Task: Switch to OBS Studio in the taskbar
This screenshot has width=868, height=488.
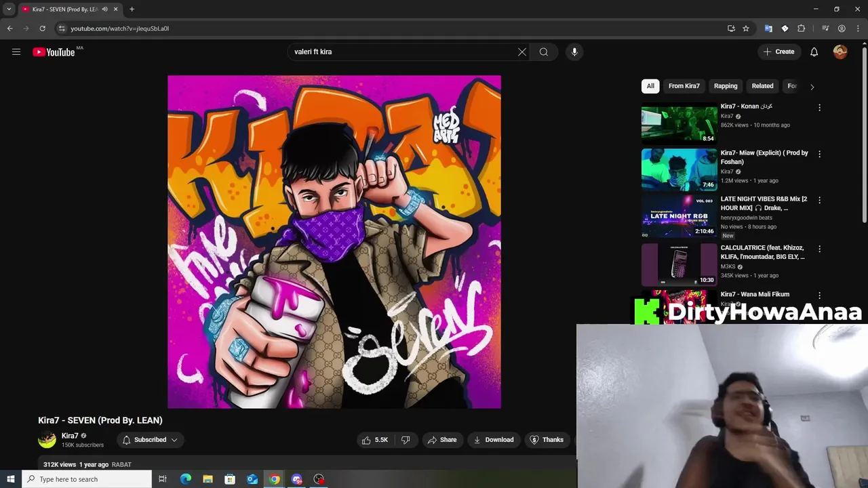Action: click(x=319, y=479)
